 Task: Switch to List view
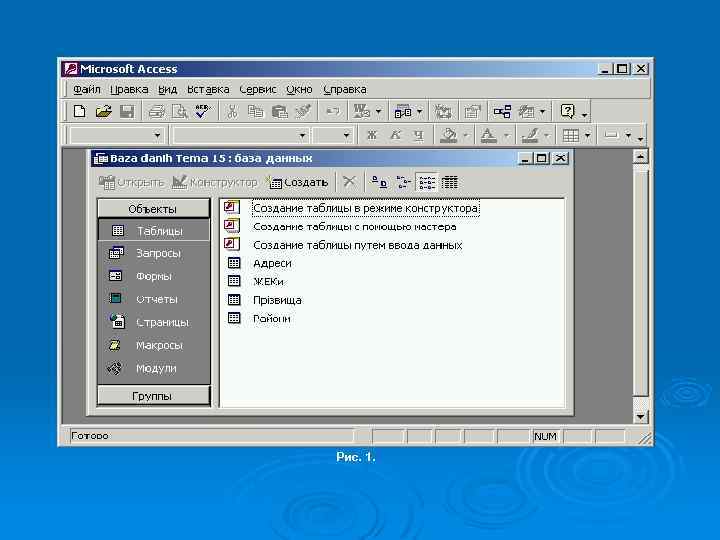coord(427,182)
